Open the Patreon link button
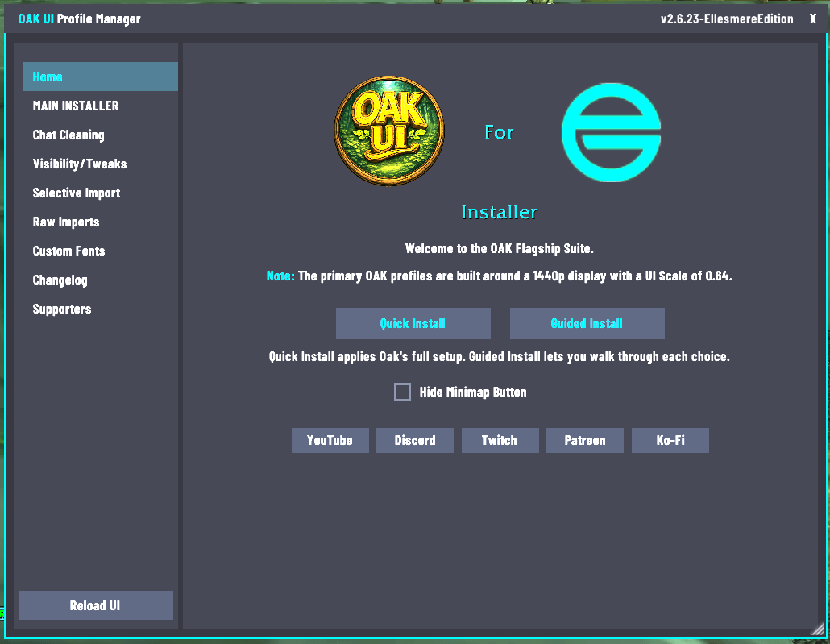 click(585, 440)
